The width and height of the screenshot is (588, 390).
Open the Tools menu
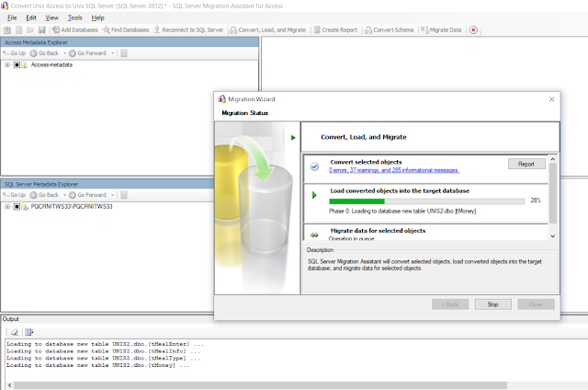tap(75, 17)
